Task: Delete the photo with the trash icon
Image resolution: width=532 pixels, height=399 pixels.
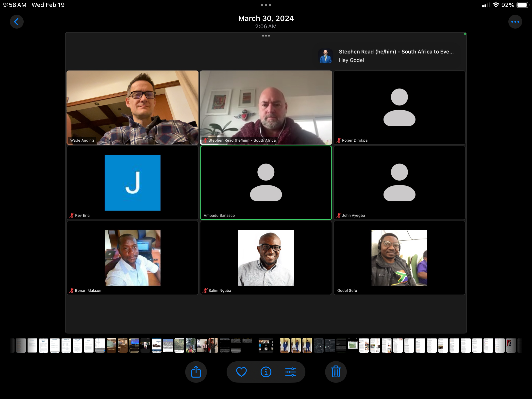Action: click(336, 372)
